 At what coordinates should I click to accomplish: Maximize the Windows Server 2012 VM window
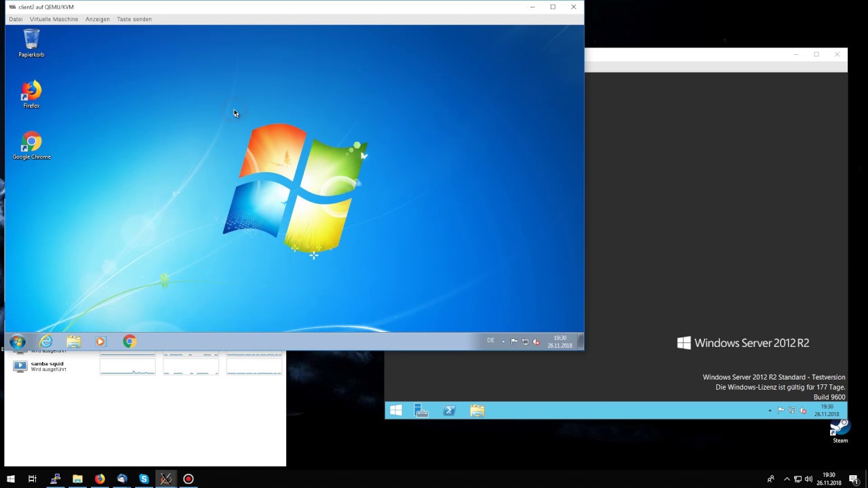coord(816,54)
